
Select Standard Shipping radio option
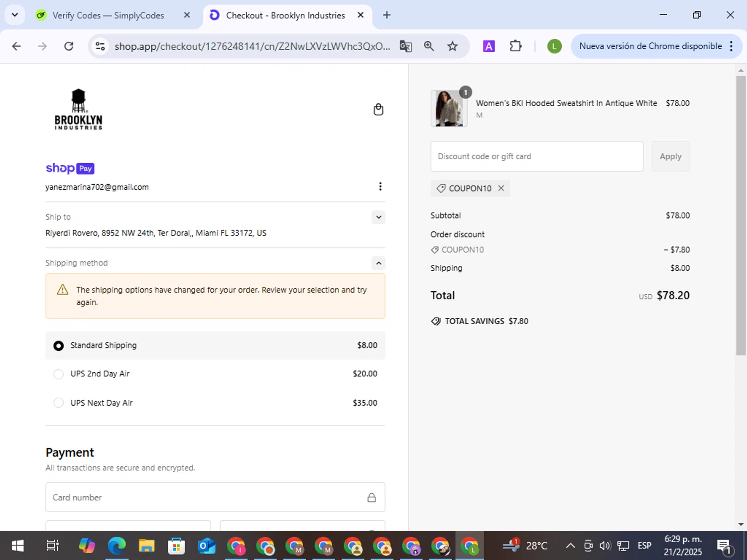(x=58, y=345)
